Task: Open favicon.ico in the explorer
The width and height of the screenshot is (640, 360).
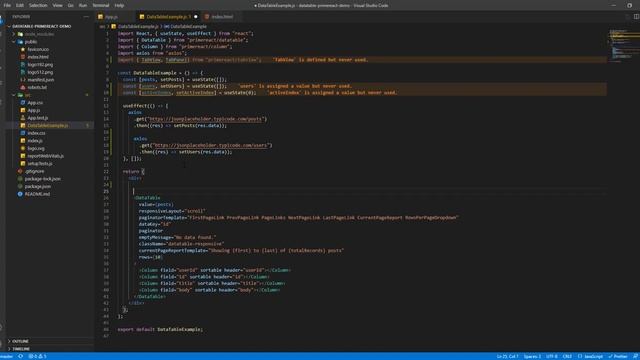Action: point(38,49)
